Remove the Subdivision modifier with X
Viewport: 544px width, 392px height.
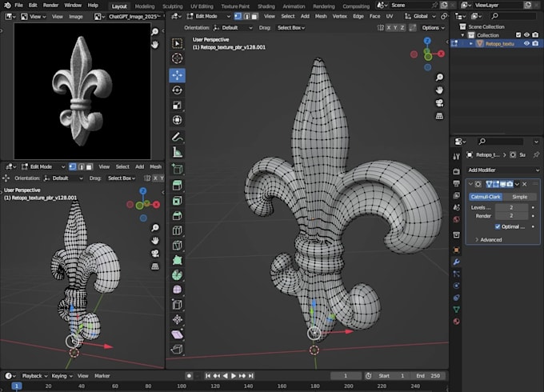[x=525, y=184]
